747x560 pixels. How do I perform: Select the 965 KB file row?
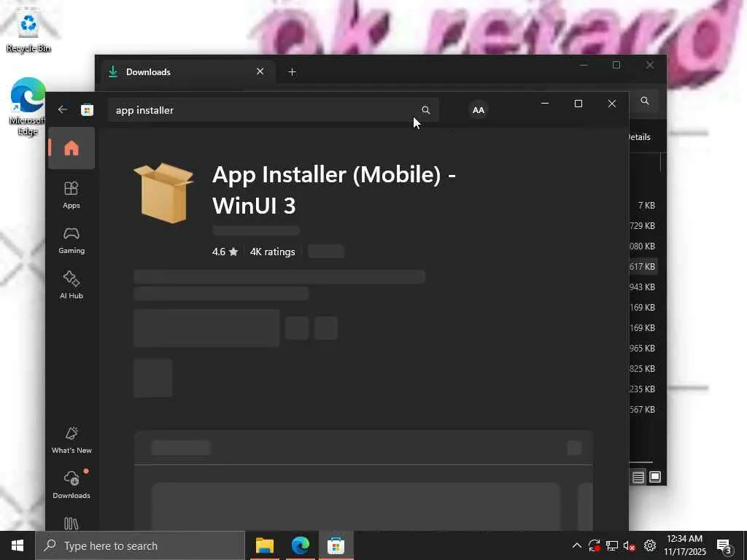pyautogui.click(x=643, y=349)
